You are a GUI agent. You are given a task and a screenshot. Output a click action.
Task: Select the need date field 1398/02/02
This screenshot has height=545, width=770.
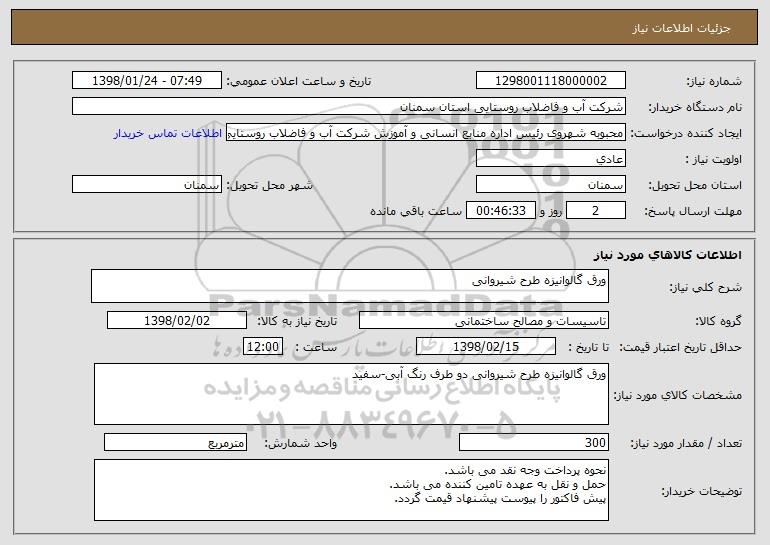tap(177, 321)
